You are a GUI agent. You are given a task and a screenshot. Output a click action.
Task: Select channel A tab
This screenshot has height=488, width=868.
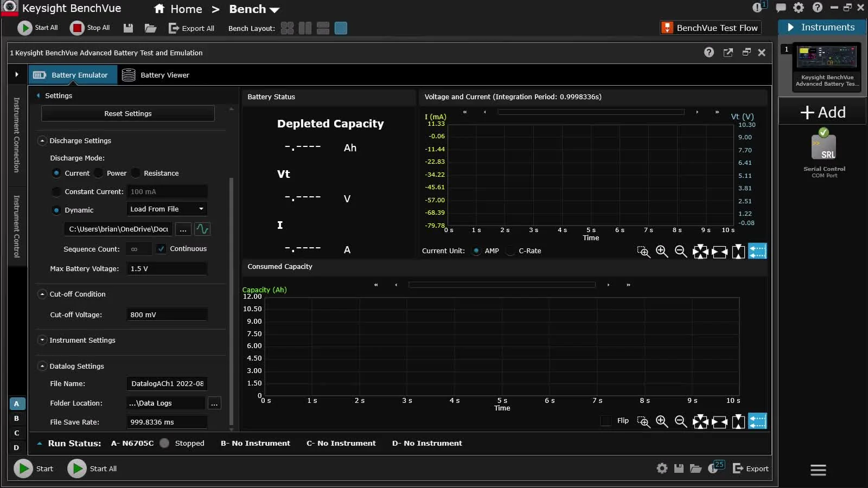(17, 403)
